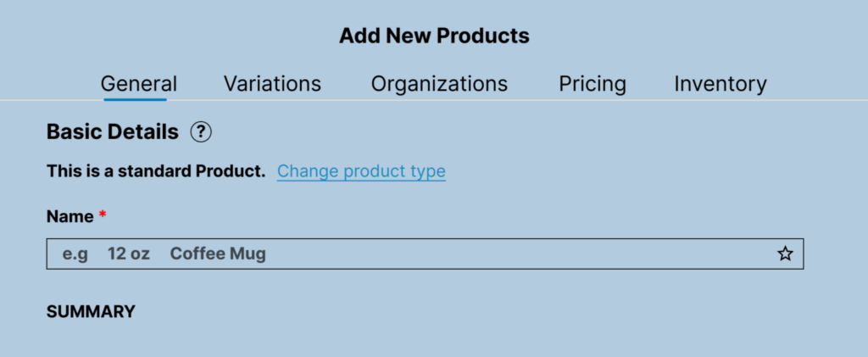Click the star icon in Name field
868x357 pixels.
pyautogui.click(x=785, y=254)
